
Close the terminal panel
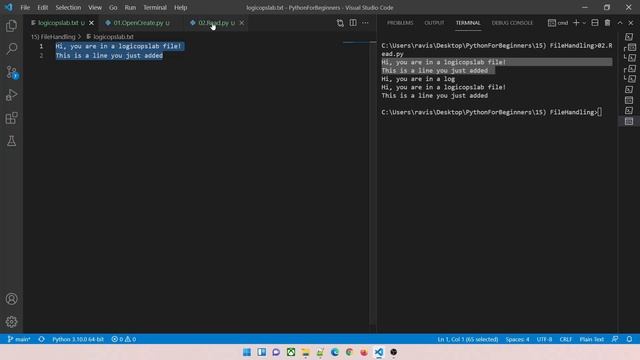pyautogui.click(x=631, y=23)
